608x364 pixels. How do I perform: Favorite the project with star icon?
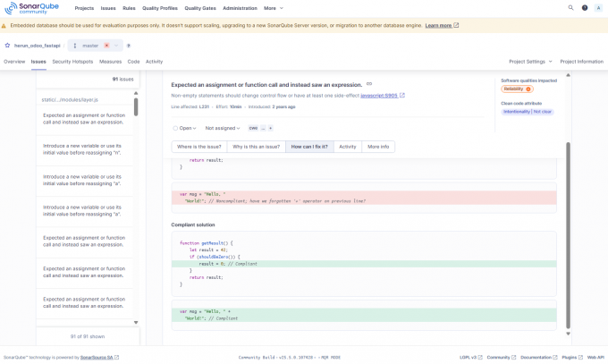point(7,45)
